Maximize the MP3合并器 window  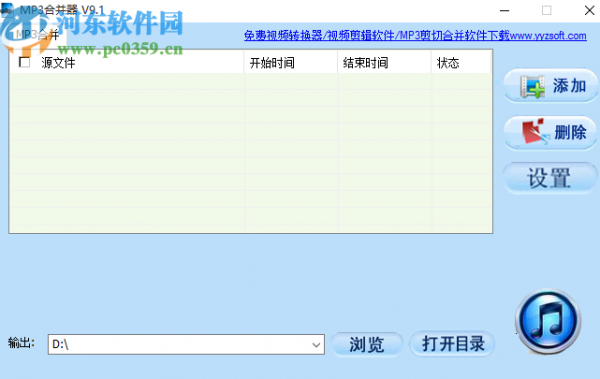pyautogui.click(x=546, y=11)
